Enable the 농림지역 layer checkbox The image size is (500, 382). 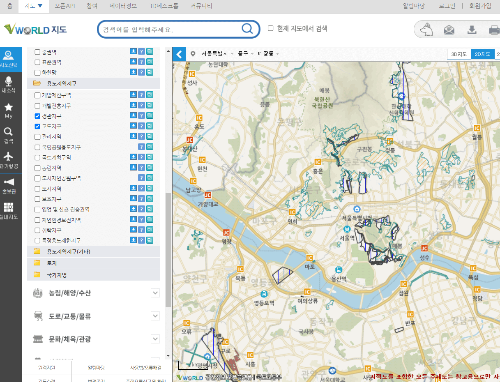pos(37,168)
